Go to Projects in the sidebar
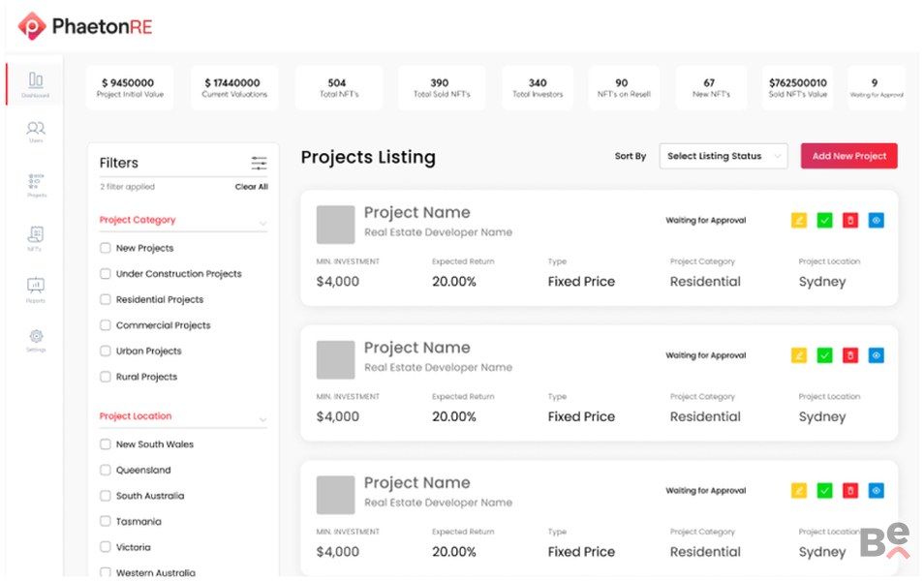This screenshot has width=924, height=581. click(x=36, y=183)
